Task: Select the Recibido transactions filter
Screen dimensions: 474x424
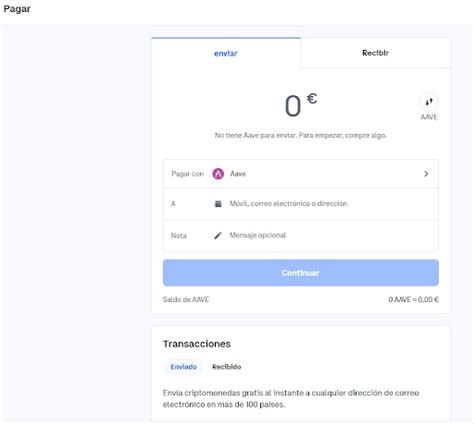Action: [x=227, y=367]
